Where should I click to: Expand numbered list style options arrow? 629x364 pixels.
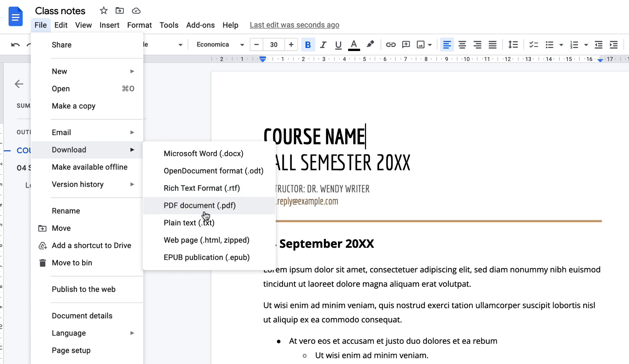[x=586, y=45]
